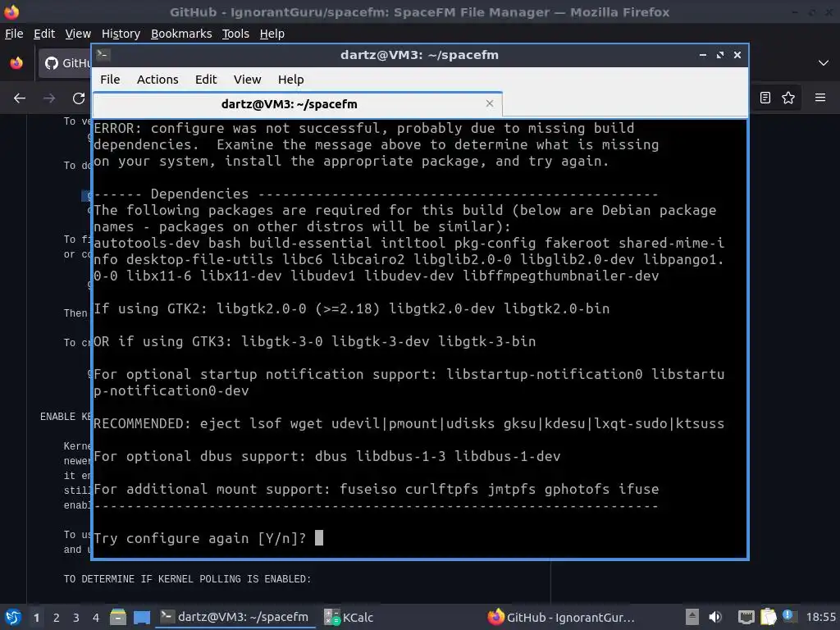The height and width of the screenshot is (630, 840).
Task: Activate GitHub Firefox taskbar entry
Action: (x=561, y=617)
